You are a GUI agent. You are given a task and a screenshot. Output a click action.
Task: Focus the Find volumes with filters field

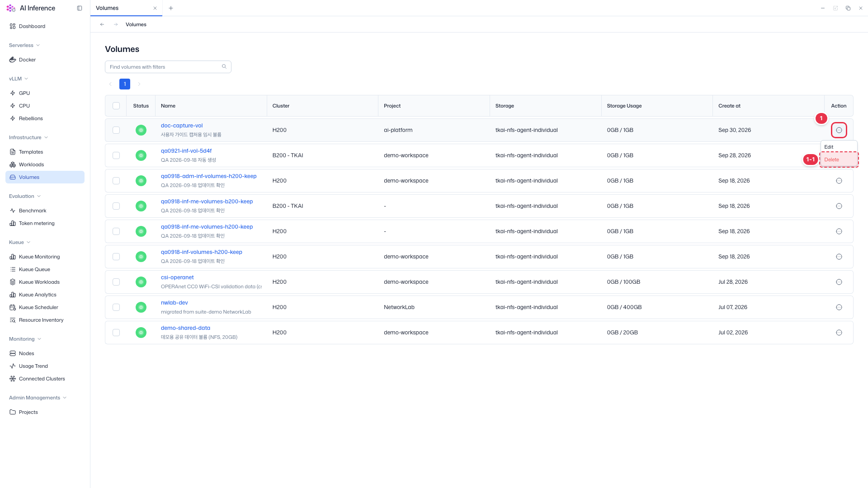pos(168,67)
